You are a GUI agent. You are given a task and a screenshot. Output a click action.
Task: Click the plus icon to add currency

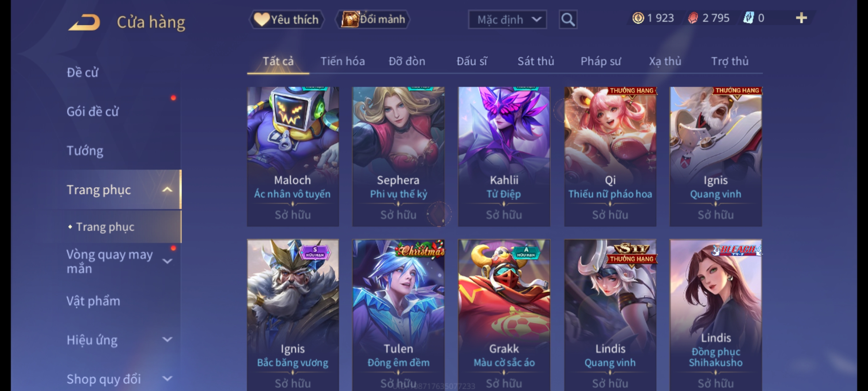point(801,18)
